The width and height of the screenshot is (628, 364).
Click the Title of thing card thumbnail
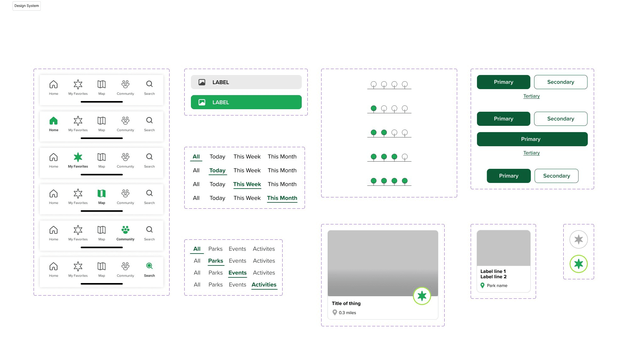382,263
